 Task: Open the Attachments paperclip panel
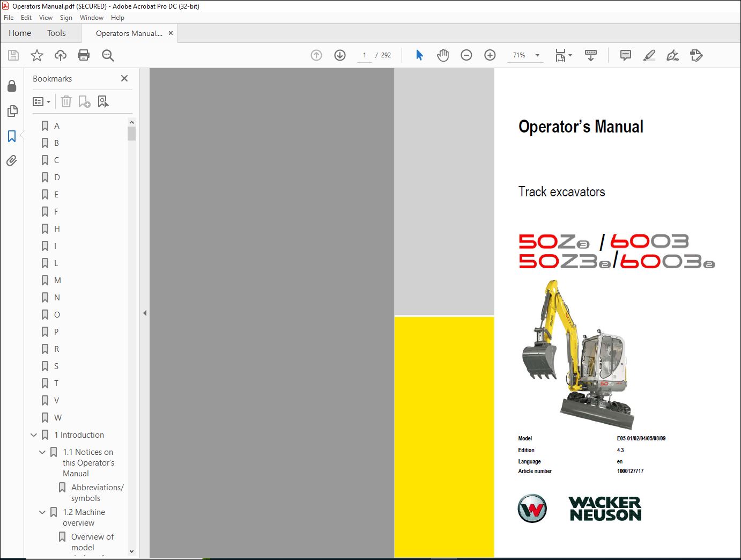pos(12,160)
